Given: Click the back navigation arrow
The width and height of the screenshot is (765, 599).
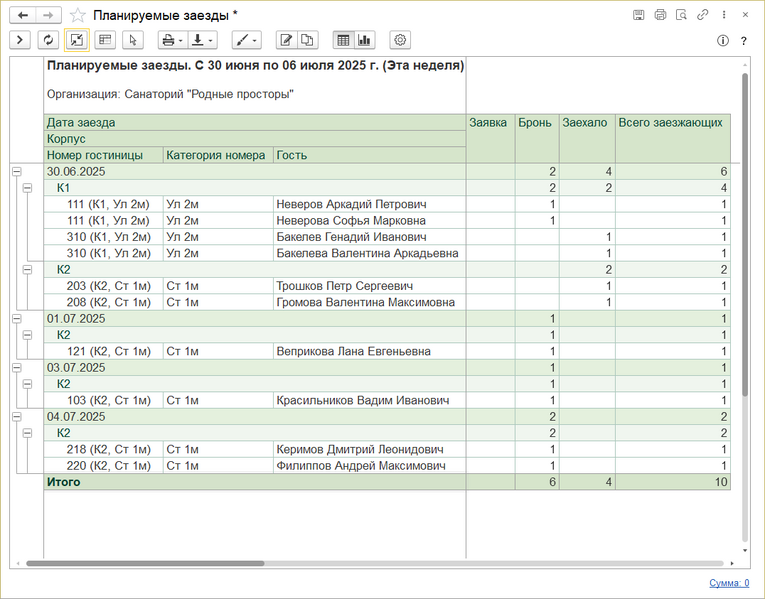Looking at the screenshot, I should (x=22, y=15).
